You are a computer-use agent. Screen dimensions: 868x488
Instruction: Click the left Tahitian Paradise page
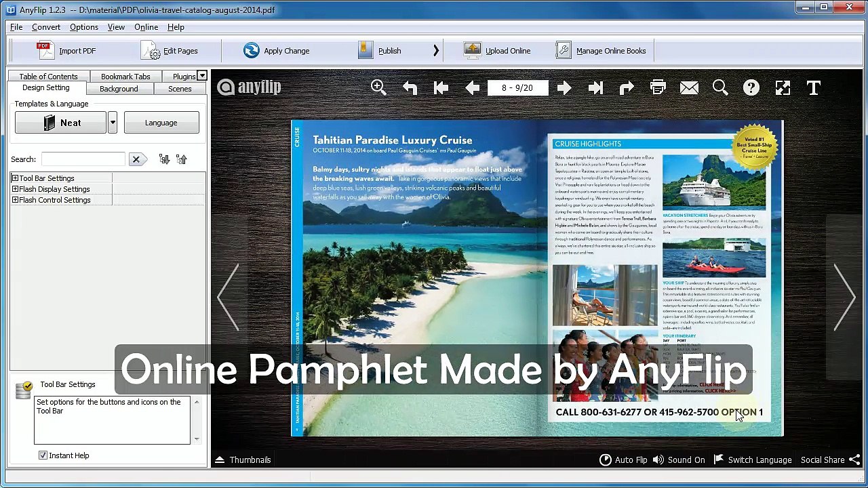(x=414, y=278)
